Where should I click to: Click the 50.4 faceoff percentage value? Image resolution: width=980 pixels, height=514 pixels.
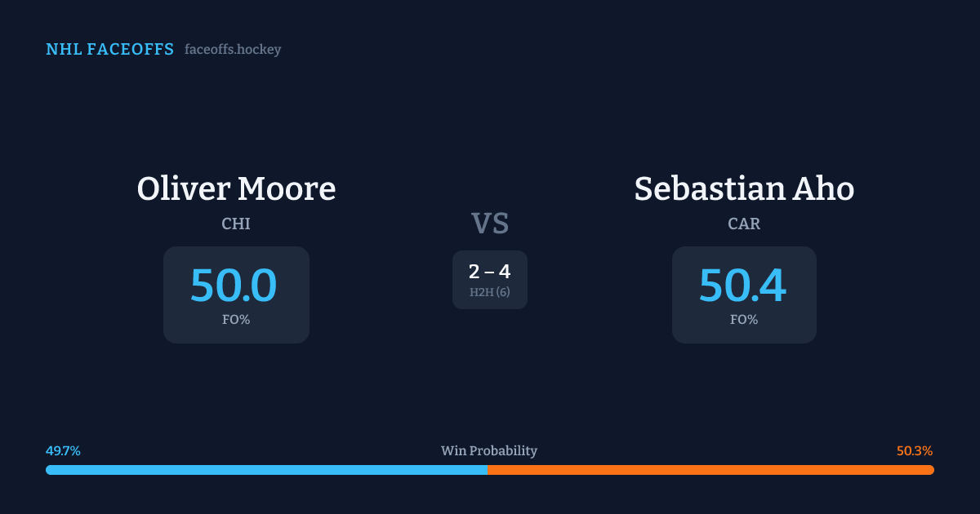742,286
